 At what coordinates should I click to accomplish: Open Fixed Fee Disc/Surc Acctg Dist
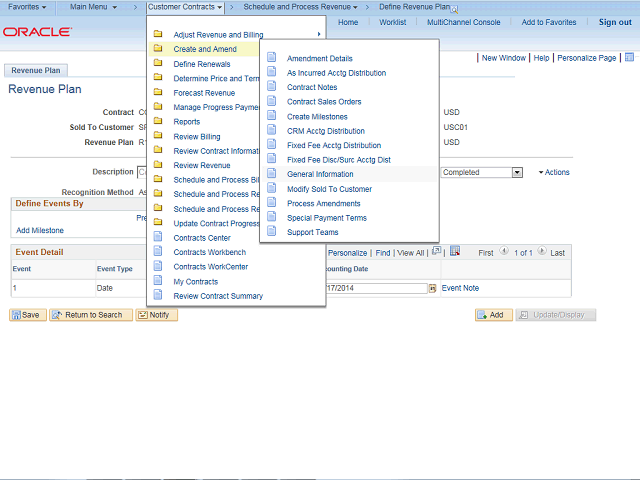(339, 160)
